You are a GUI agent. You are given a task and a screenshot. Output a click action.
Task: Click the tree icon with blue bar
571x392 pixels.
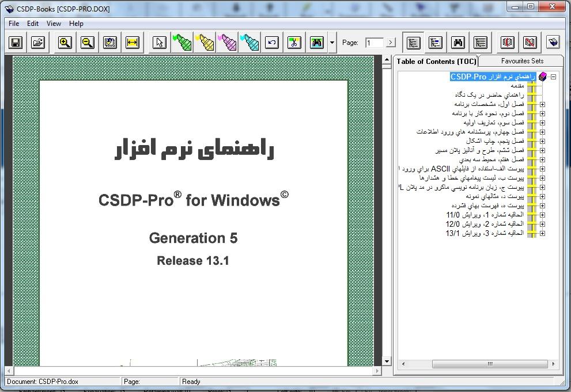click(x=436, y=43)
